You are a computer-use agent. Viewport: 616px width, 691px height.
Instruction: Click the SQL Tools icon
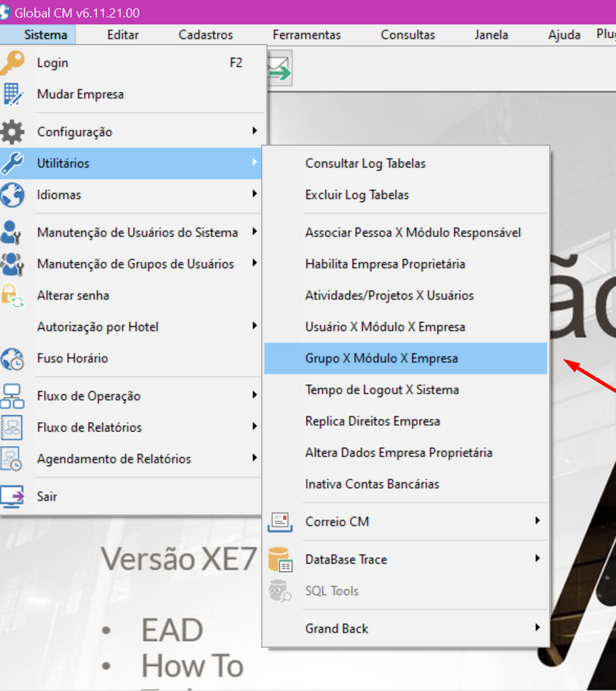click(x=280, y=591)
